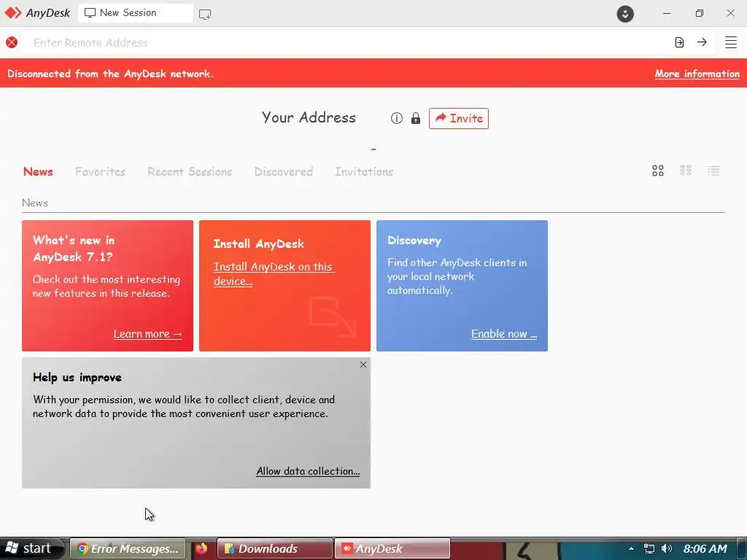Click the 8:06 AM clock
Screen dimensions: 747x560
pos(705,548)
